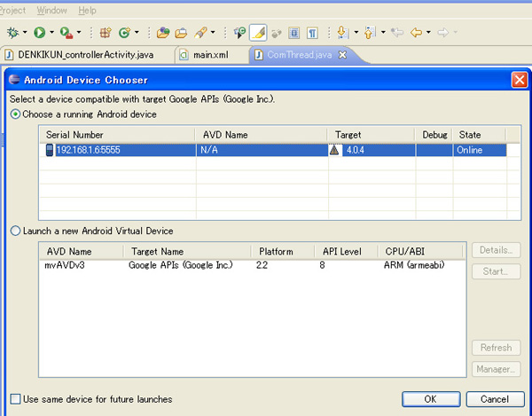The image size is (532, 416).
Task: Click the Eclipse icon in dialog title bar
Action: click(x=14, y=80)
